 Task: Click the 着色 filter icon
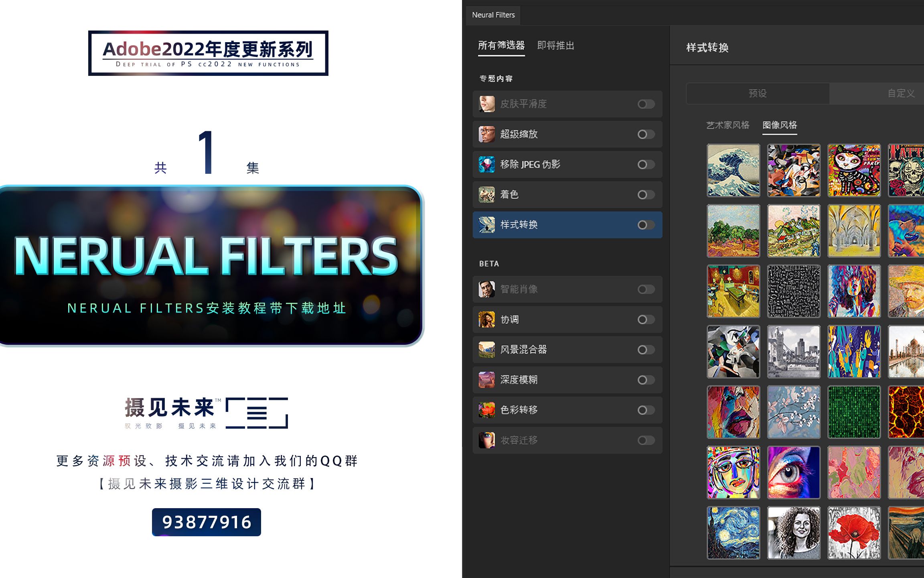(486, 195)
